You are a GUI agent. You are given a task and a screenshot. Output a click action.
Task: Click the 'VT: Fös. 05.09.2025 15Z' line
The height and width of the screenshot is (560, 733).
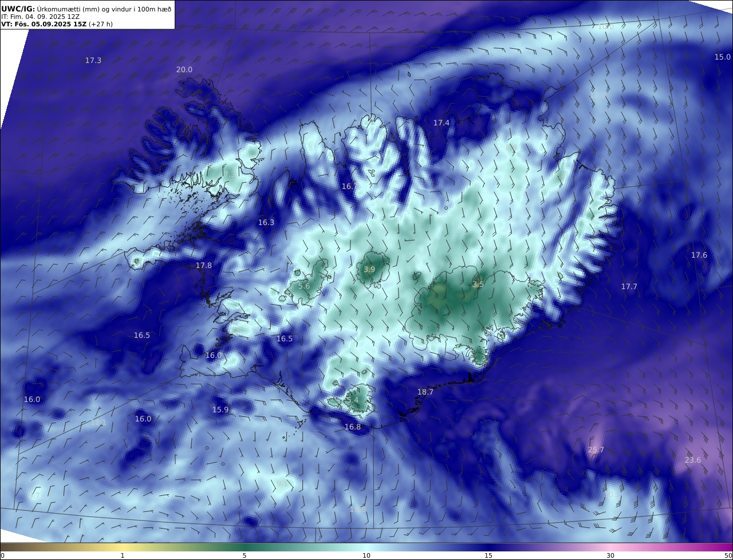click(x=57, y=24)
